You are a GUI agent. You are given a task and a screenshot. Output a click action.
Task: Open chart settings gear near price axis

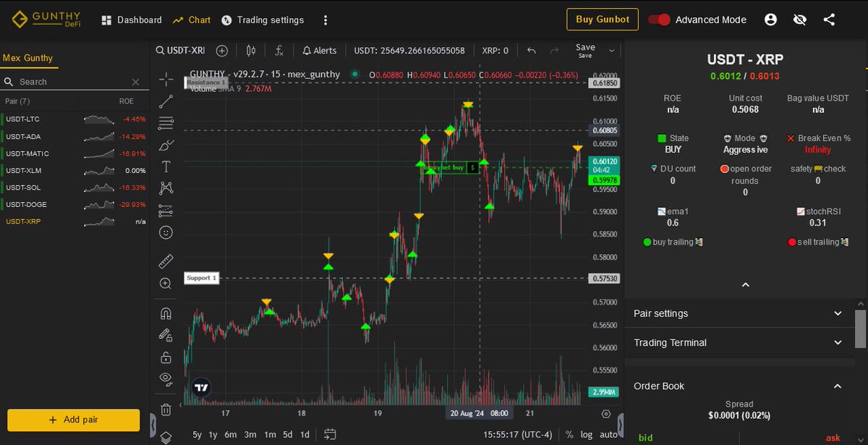[605, 414]
